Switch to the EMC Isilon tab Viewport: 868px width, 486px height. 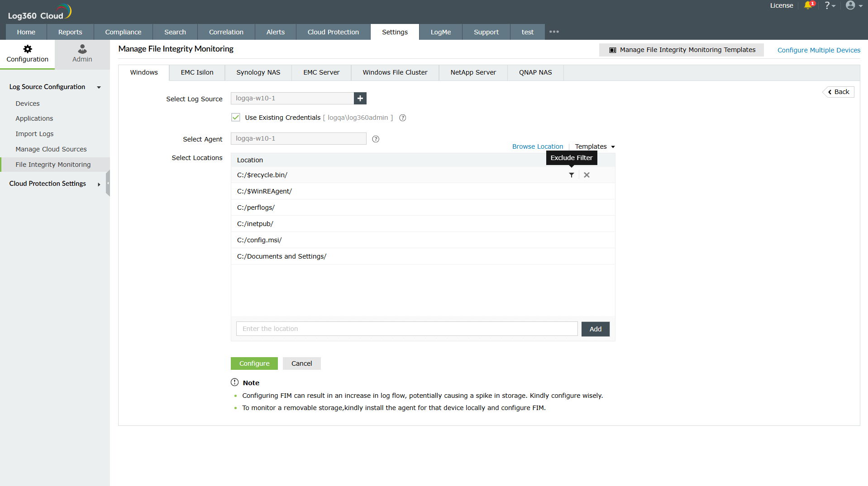click(196, 72)
